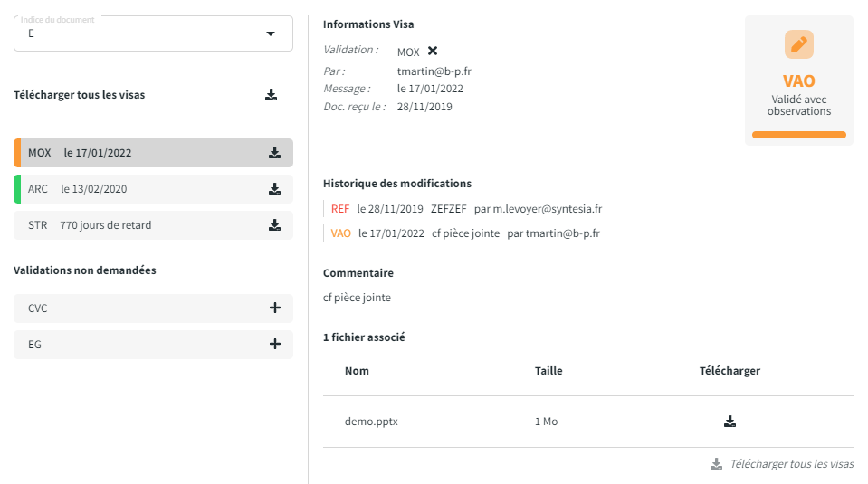Screen dimensions: 868x484
Task: Select the ARC visa row
Action: pos(136,189)
